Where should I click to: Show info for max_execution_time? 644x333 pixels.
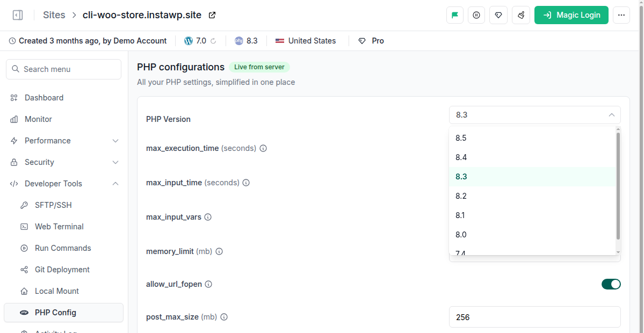[263, 148]
